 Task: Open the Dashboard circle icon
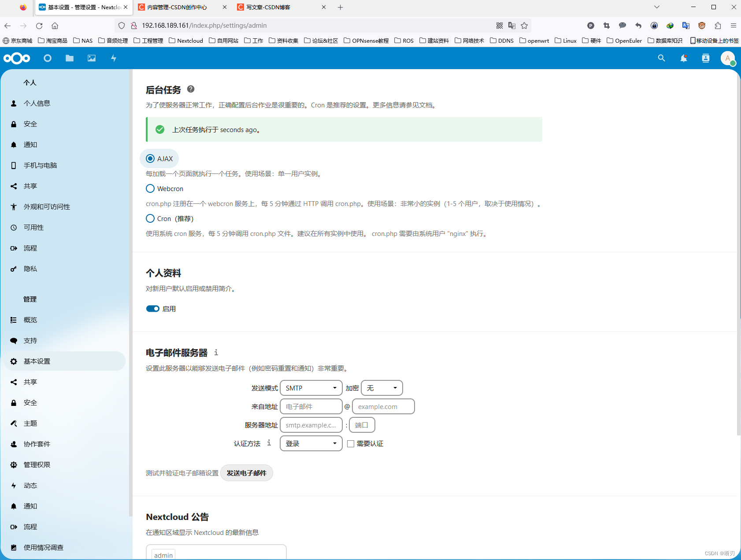coord(48,58)
